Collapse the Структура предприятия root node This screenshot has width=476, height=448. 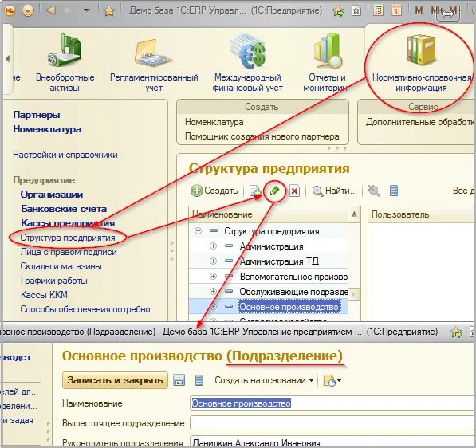tap(198, 231)
